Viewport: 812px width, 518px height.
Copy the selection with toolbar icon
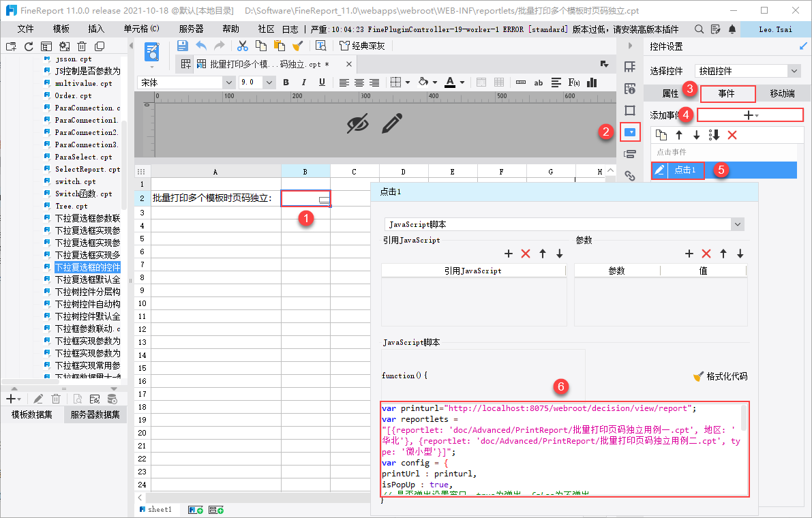point(261,46)
